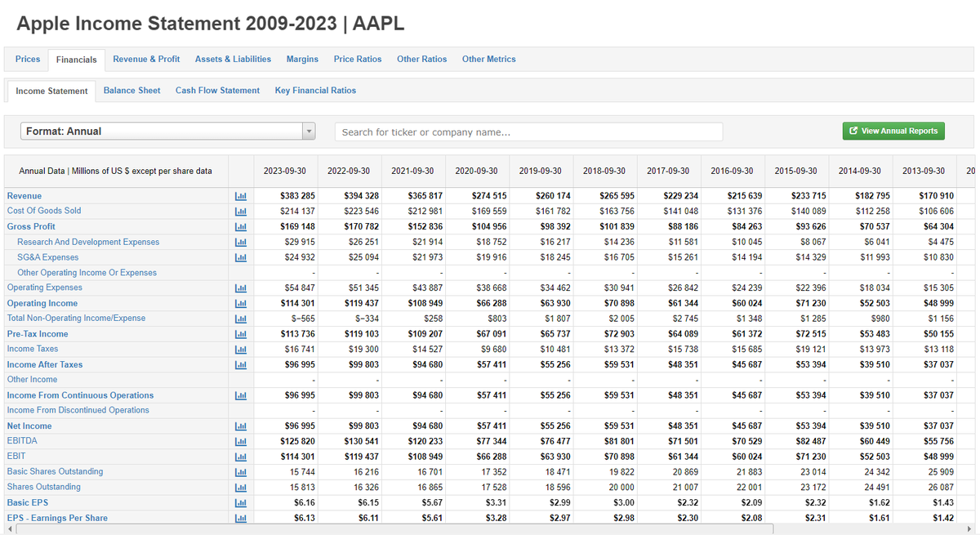Click the View Annual Reports button
This screenshot has height=535, width=980.
pos(893,131)
